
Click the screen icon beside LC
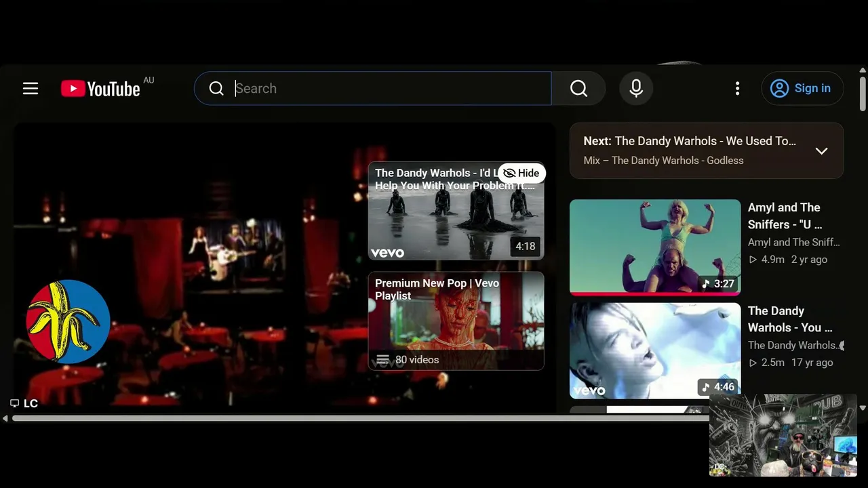pyautogui.click(x=15, y=403)
